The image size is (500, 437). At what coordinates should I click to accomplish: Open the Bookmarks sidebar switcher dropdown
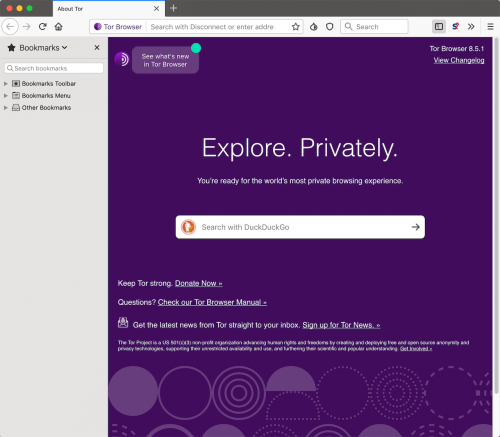click(43, 48)
